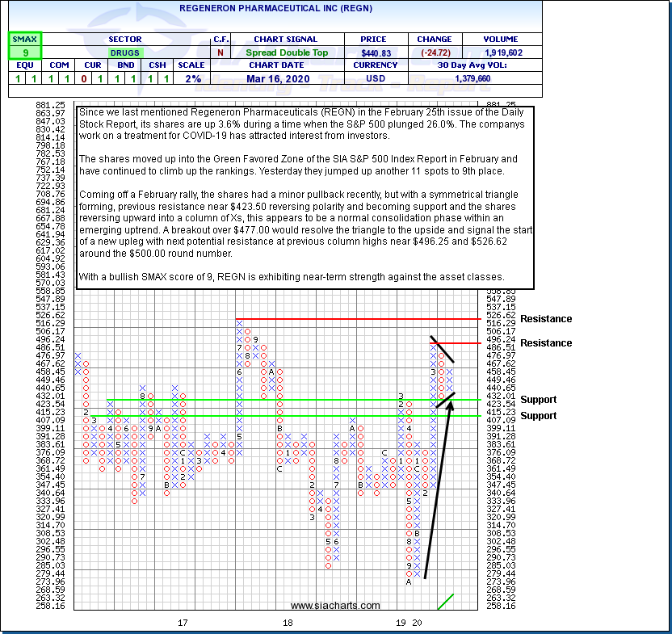This screenshot has width=672, height=634.
Task: Click the 2% scale value
Action: (191, 78)
